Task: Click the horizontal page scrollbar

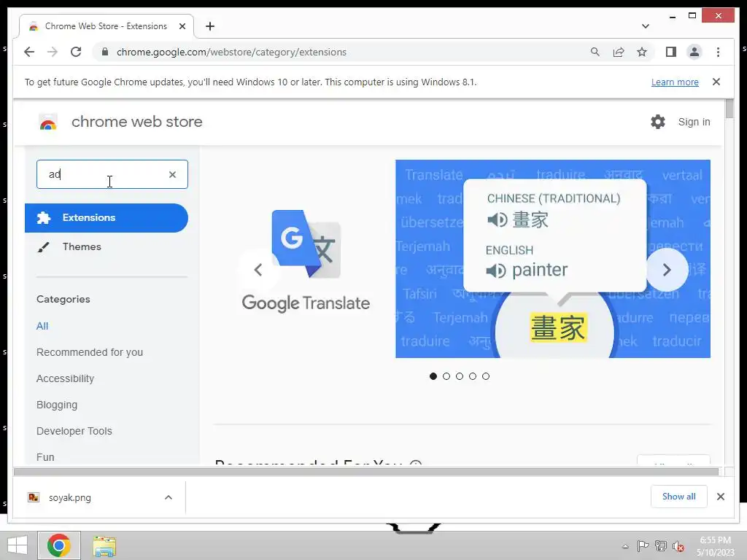Action: tap(366, 472)
